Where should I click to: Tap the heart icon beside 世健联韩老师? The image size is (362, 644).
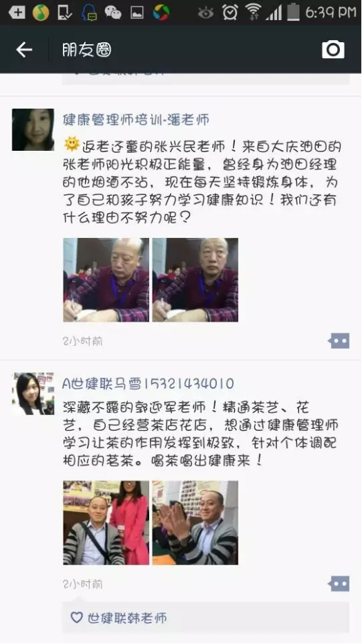77,617
